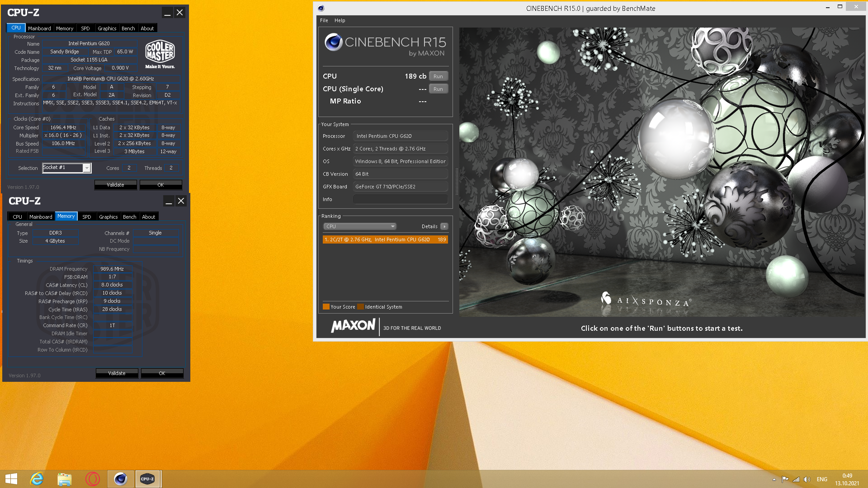Open network status icon in system tray
The width and height of the screenshot is (868, 488).
[796, 479]
